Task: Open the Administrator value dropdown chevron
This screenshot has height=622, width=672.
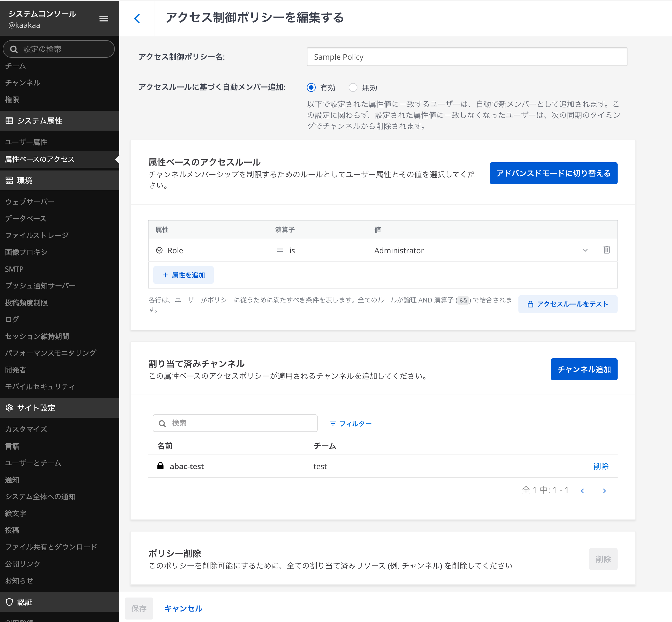Action: pyautogui.click(x=585, y=251)
